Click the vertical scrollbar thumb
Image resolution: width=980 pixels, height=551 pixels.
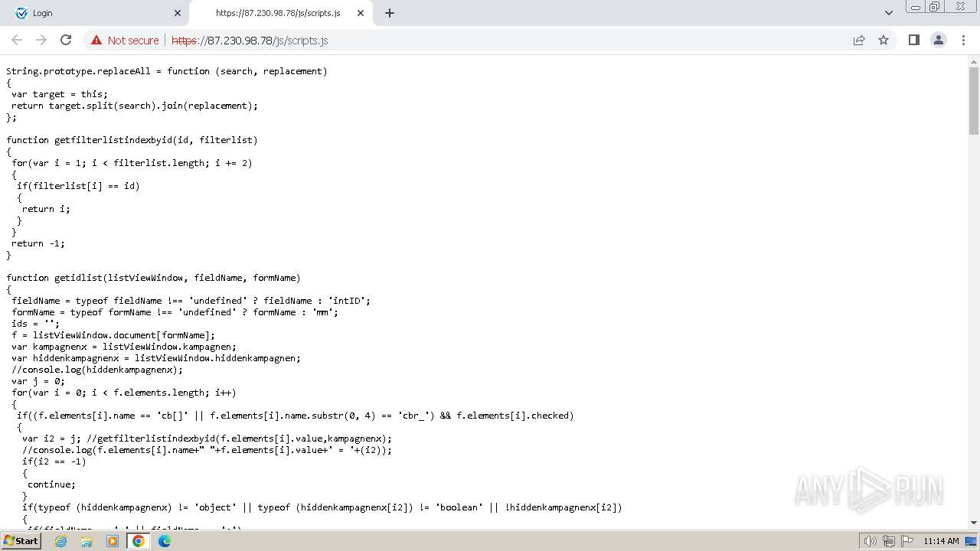click(974, 99)
